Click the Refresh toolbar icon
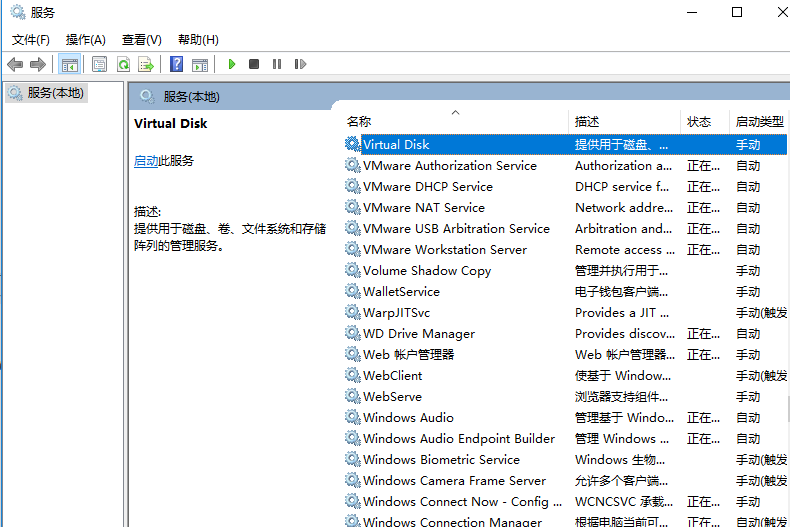This screenshot has height=527, width=790. tap(123, 64)
